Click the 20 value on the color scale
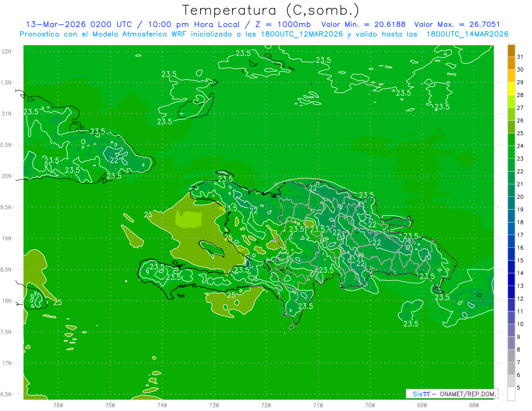Screen dimensions: 532x411 click(520, 197)
